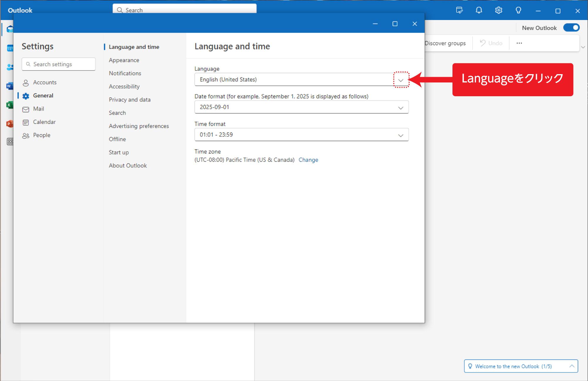Click the Search settings input field
The height and width of the screenshot is (381, 588).
[x=59, y=64]
